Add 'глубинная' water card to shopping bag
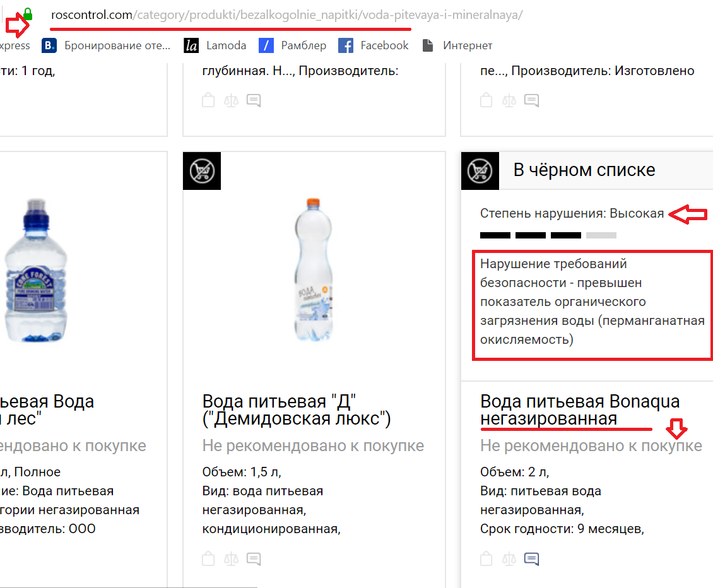713x588 pixels. 208,100
